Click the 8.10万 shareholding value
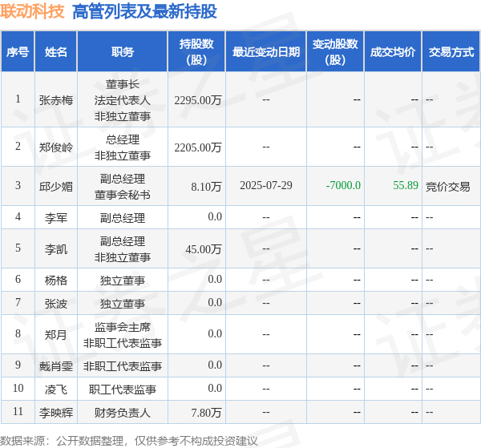The image size is (481, 448). tap(206, 187)
